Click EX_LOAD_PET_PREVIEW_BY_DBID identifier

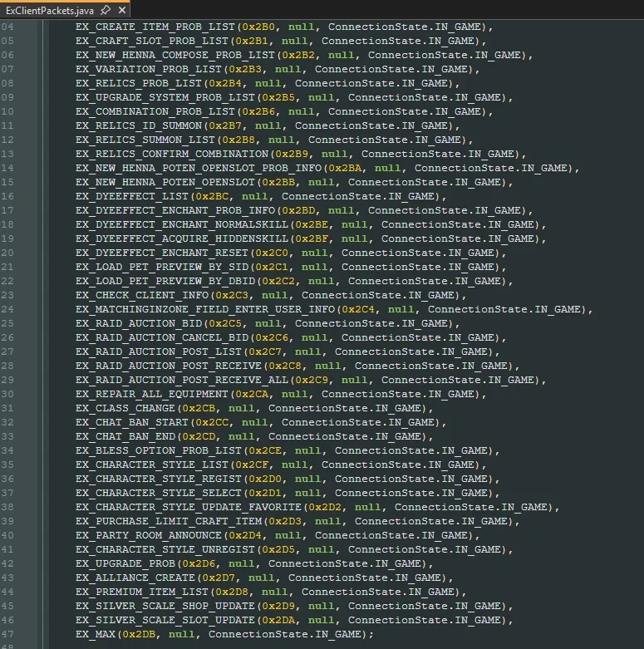click(165, 281)
